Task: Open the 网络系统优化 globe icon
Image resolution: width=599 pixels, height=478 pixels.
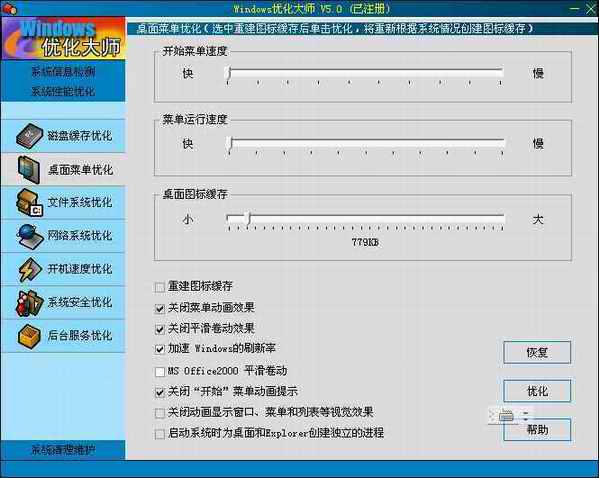Action: (x=30, y=236)
